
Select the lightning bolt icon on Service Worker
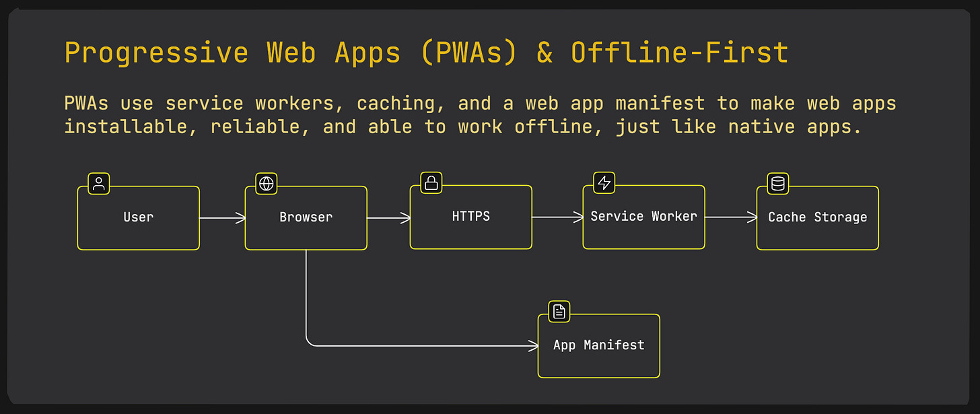point(604,182)
